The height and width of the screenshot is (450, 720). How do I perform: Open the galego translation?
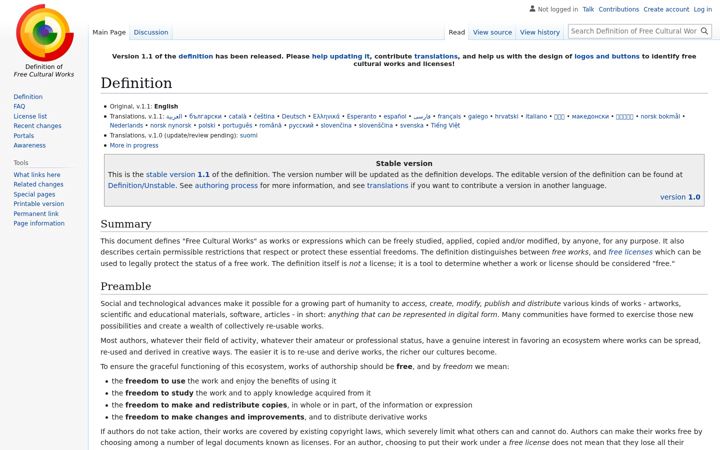click(478, 116)
